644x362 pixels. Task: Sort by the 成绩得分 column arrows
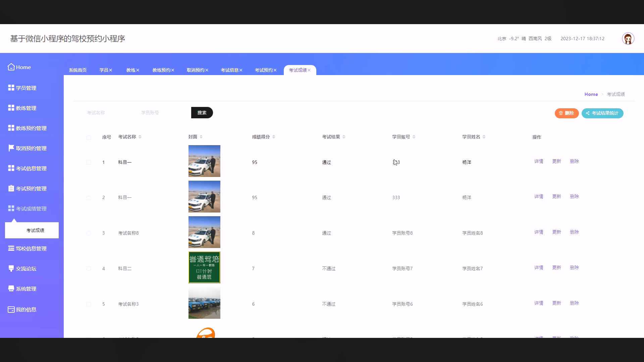coord(274,137)
